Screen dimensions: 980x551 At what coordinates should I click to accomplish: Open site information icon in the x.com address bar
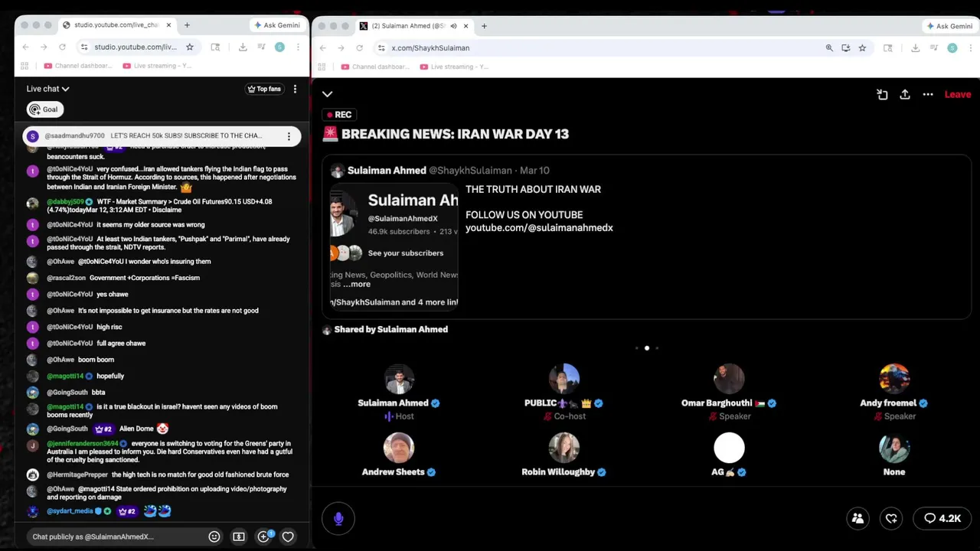381,47
